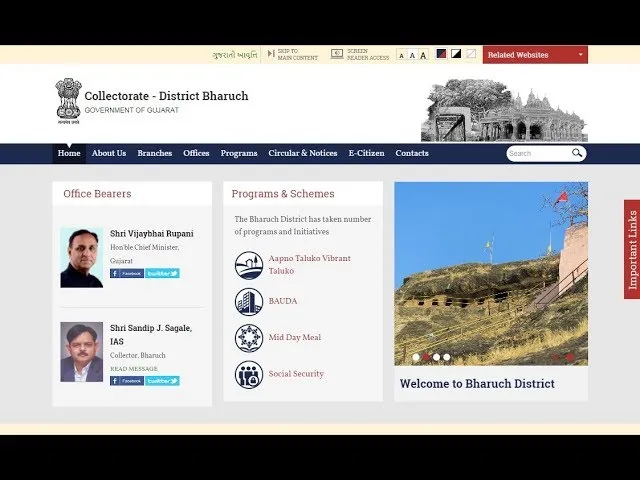Open the Branches menu
Viewport: 640px width, 480px height.
(155, 153)
